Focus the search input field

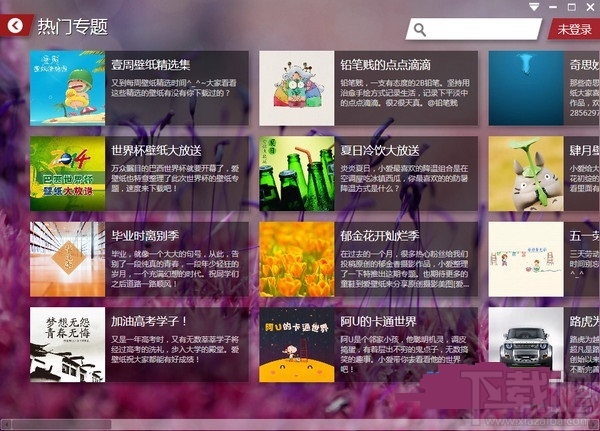pos(474,29)
